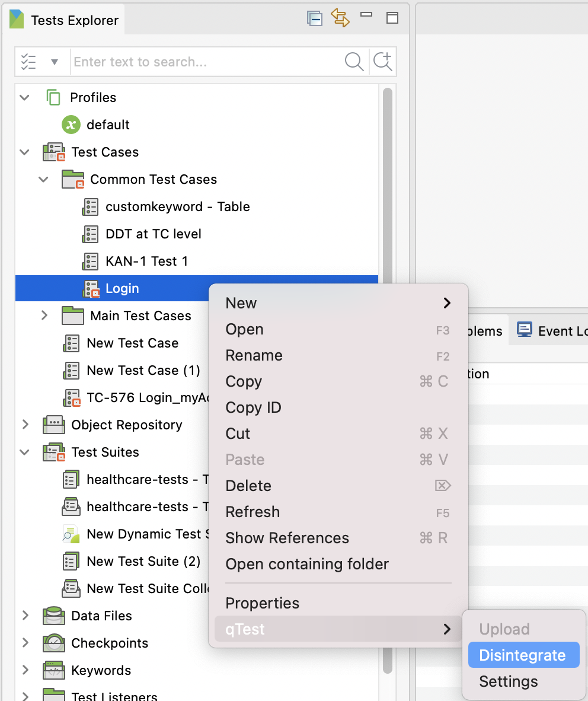Toggle linking Tests Explorer with the editor

[x=340, y=18]
